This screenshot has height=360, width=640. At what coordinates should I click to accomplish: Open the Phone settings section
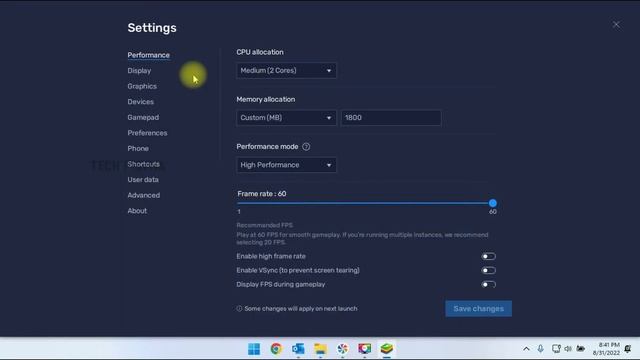pos(138,148)
